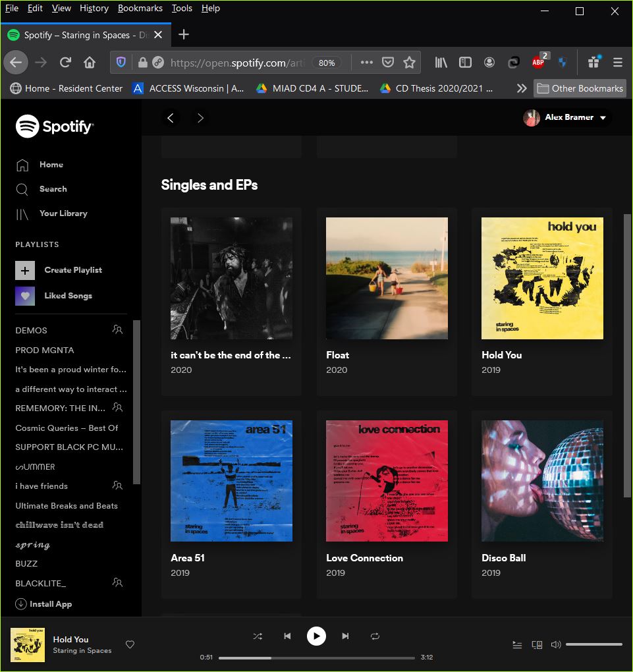Screen dimensions: 633x672
Task: Click the site padlock icon
Action: click(x=143, y=63)
